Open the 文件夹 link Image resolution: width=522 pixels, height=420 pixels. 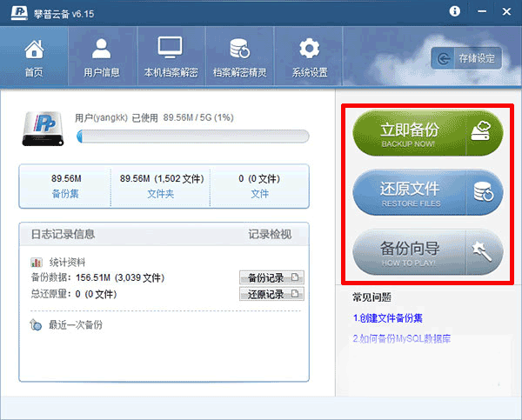tap(161, 194)
